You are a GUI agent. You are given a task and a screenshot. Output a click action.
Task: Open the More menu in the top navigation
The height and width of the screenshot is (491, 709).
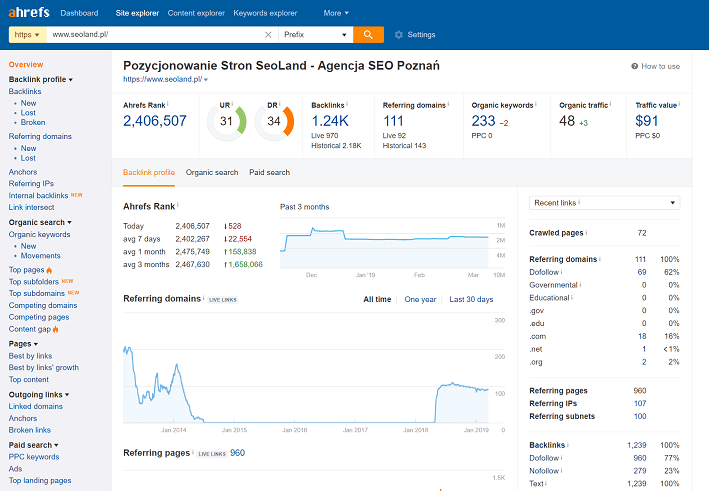(336, 13)
